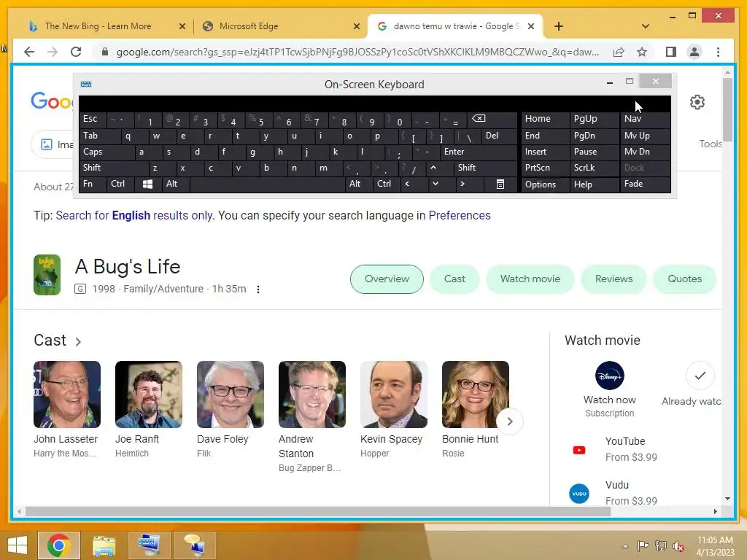Image resolution: width=747 pixels, height=560 pixels.
Task: Click the muted volume icon in the system tray
Action: [678, 545]
